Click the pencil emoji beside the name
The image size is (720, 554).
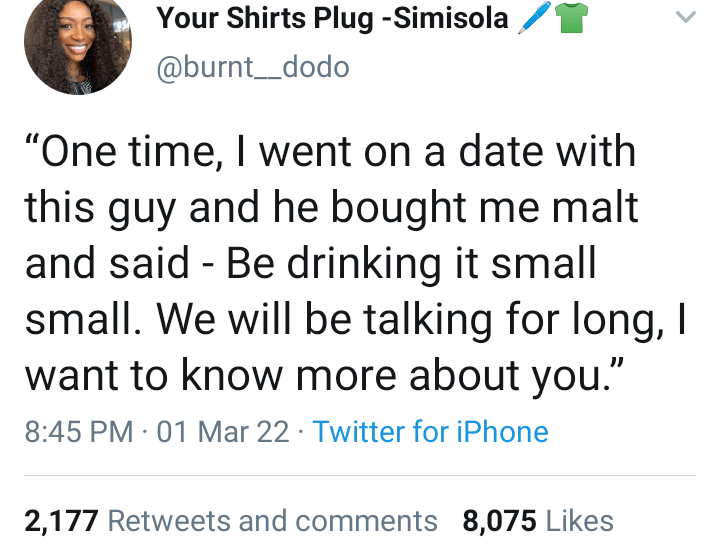pos(534,17)
